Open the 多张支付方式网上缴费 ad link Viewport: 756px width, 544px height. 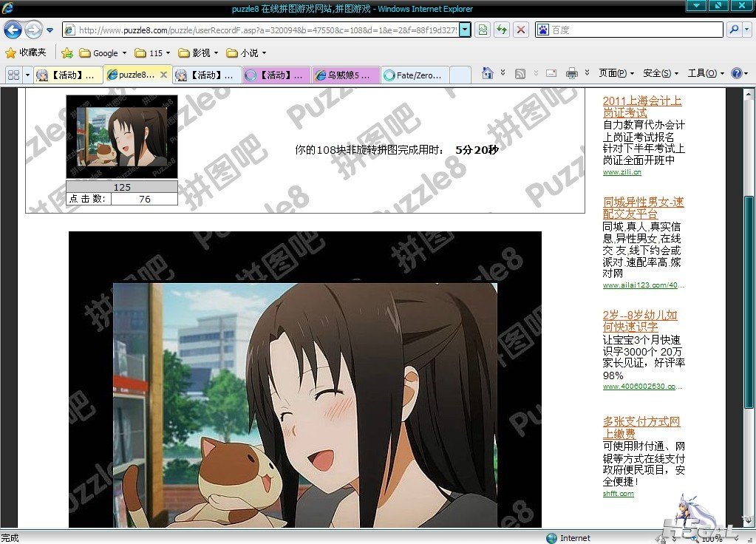click(x=641, y=427)
